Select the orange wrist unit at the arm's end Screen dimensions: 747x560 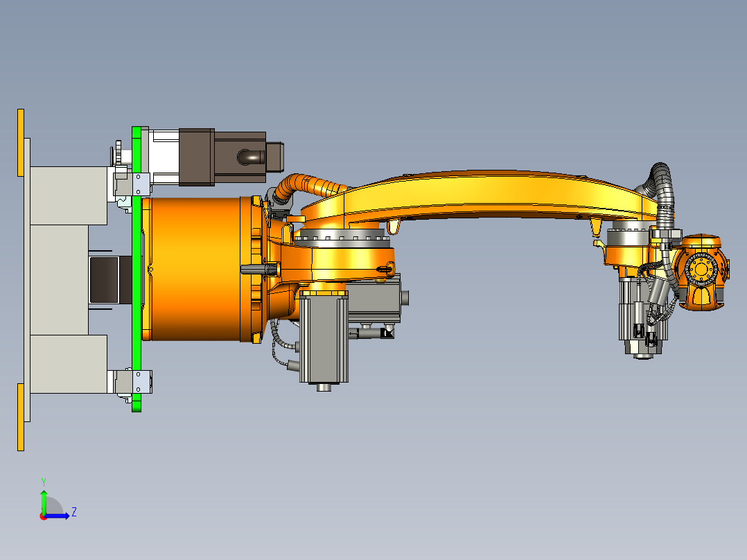(701, 272)
